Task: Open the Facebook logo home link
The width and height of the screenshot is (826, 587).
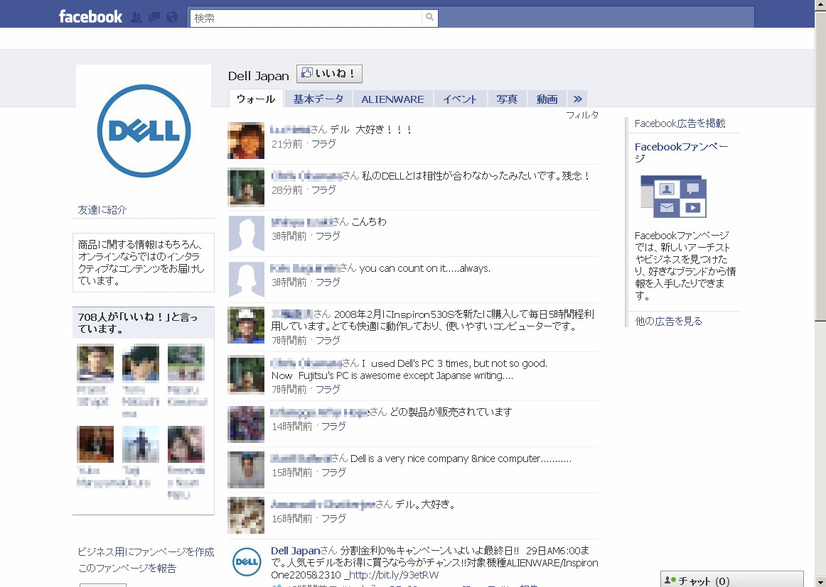Action: 90,17
